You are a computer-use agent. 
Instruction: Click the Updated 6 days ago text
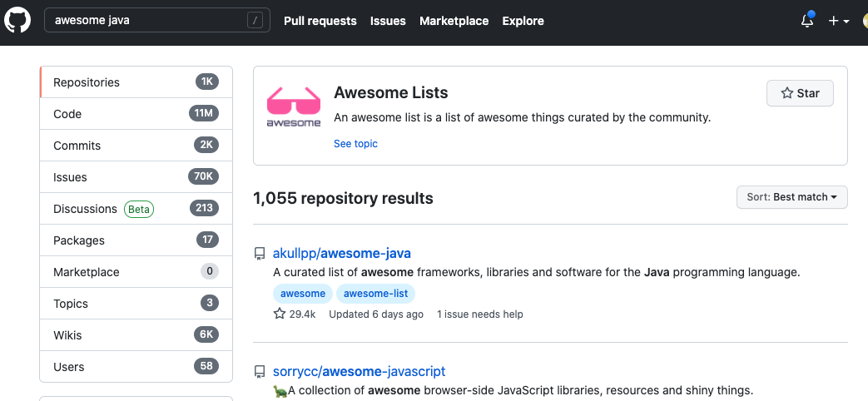click(x=376, y=314)
